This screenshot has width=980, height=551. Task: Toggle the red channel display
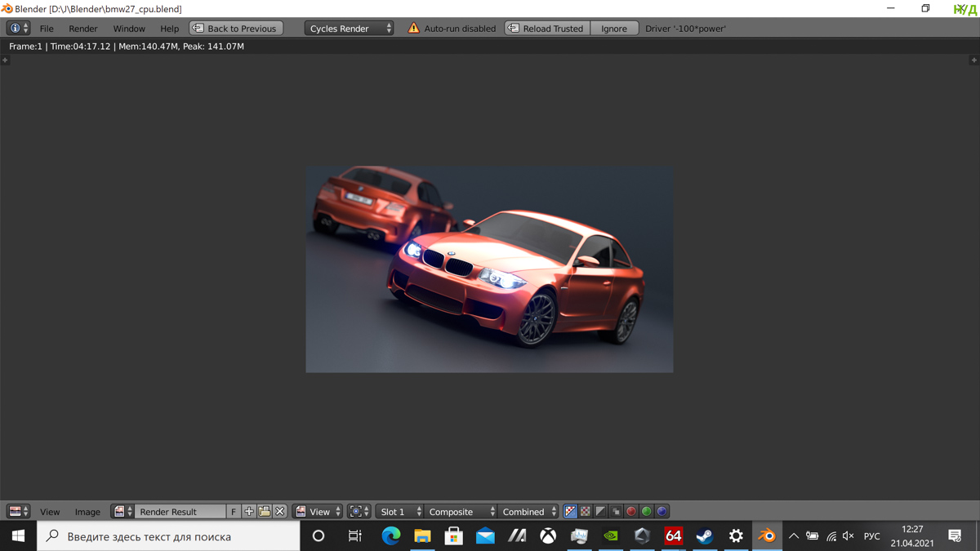[x=631, y=511]
